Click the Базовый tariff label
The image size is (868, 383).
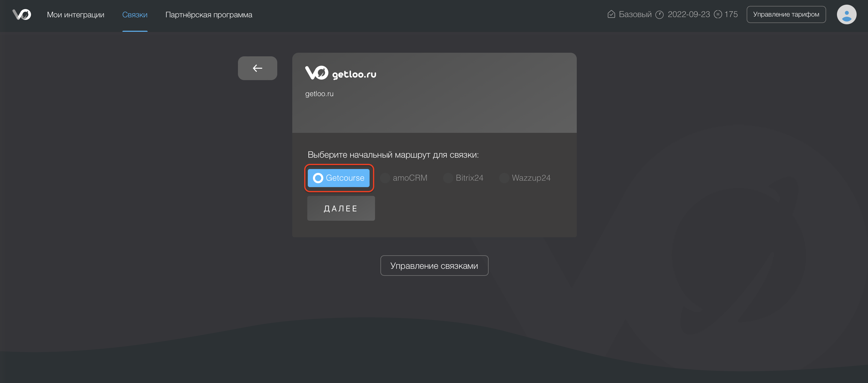(635, 14)
